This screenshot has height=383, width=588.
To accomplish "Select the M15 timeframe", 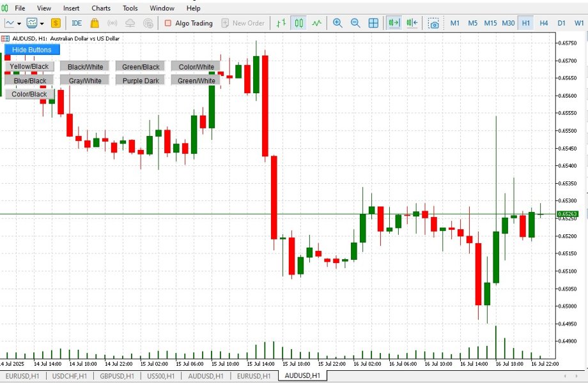I will (490, 23).
